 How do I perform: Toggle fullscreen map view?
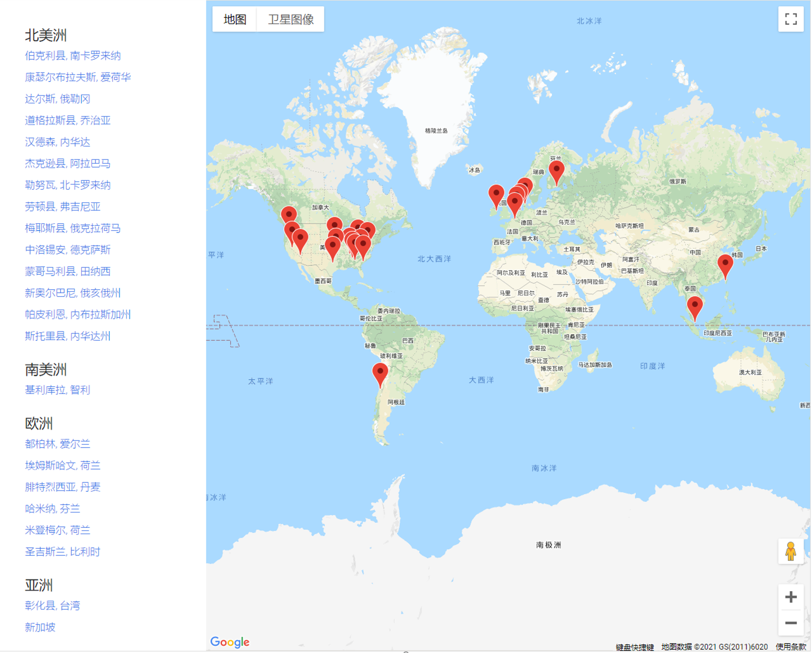790,19
